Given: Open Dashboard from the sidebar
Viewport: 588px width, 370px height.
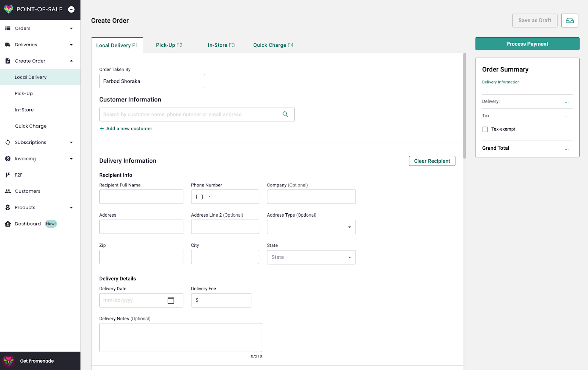Looking at the screenshot, I should click(x=28, y=224).
